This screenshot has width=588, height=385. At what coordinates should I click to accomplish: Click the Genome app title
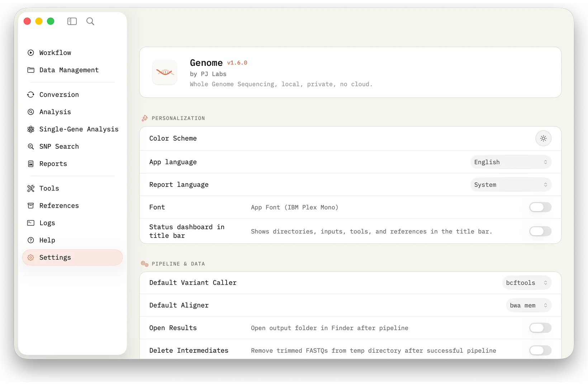206,63
